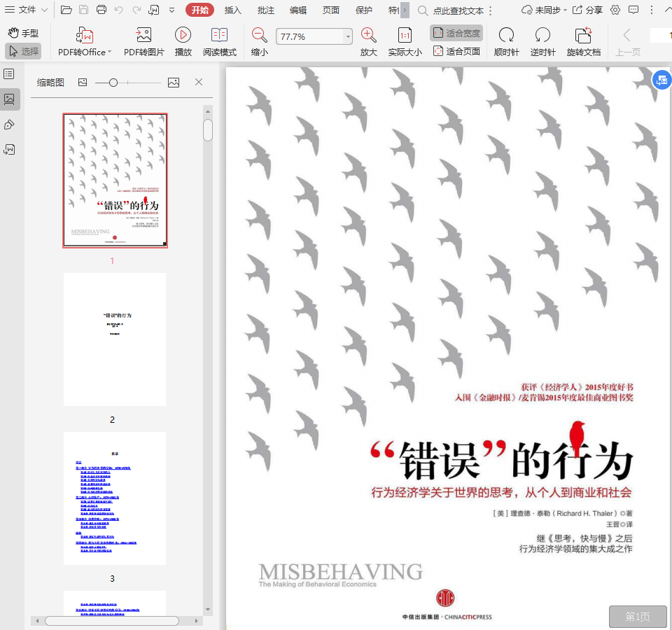Open PDF转Office dropdown
672x630 pixels.
[85, 41]
